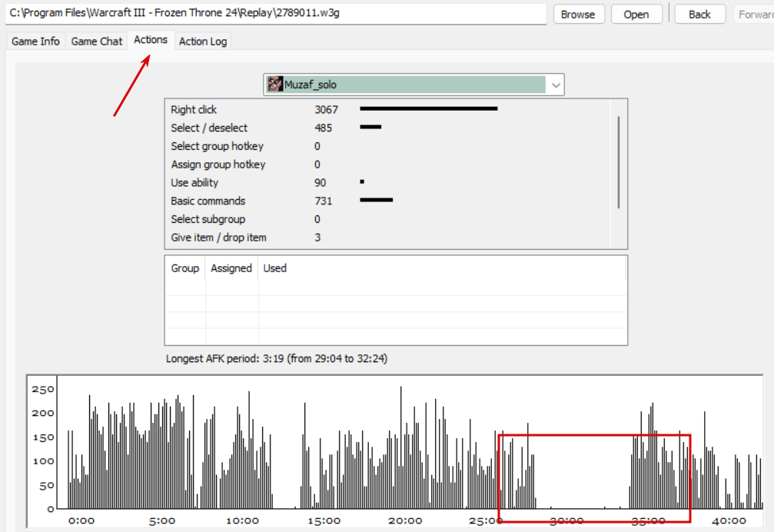Click the 485 select count value
Image resolution: width=774 pixels, height=532 pixels.
point(324,128)
